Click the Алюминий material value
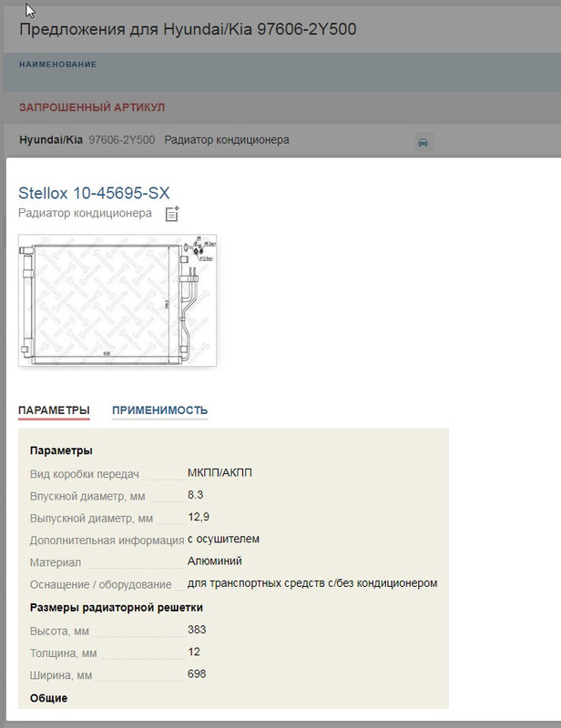This screenshot has height=728, width=561. click(215, 561)
